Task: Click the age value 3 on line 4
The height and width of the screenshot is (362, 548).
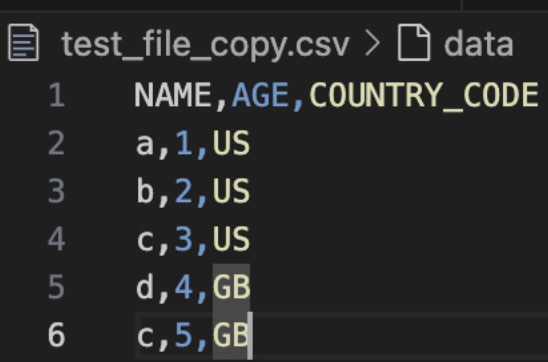Action: pos(184,239)
